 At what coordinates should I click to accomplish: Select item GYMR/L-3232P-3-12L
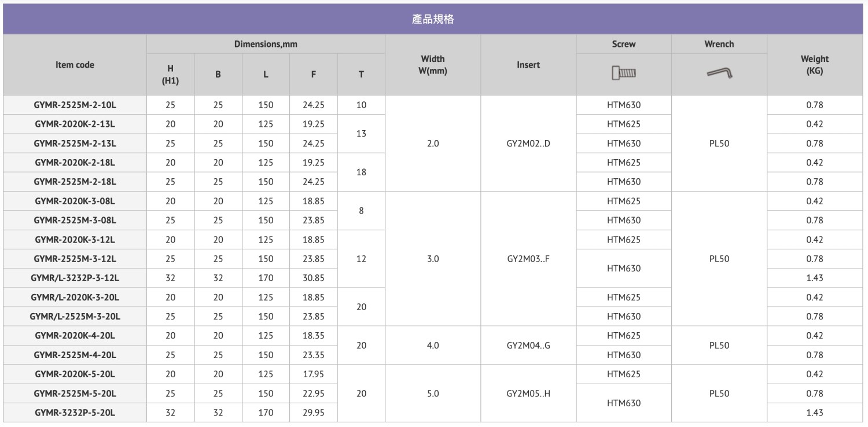click(x=75, y=278)
